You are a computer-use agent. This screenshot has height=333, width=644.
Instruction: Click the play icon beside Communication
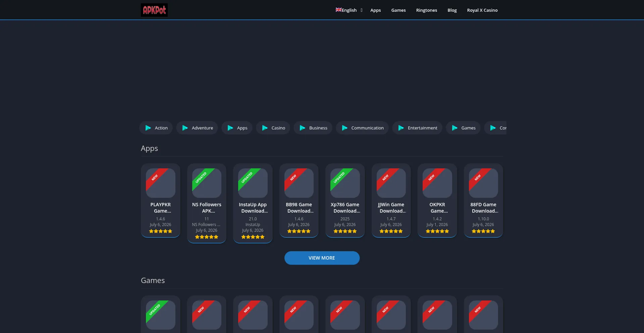pos(345,128)
